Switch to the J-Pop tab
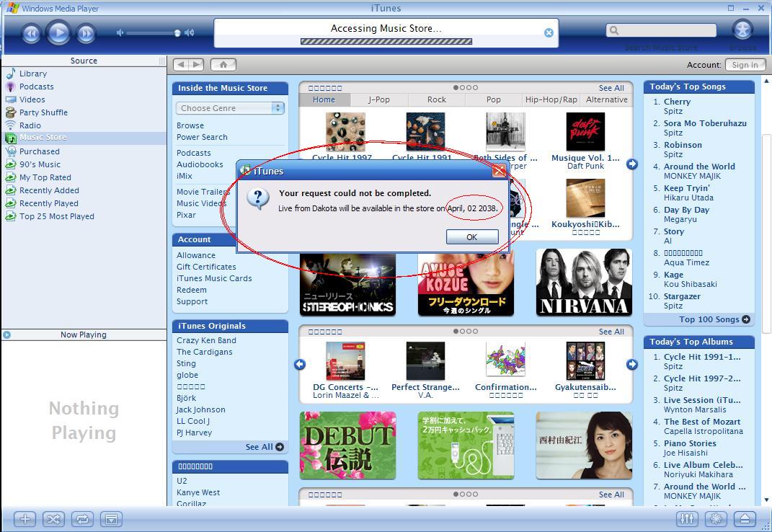Image resolution: width=772 pixels, height=532 pixels. click(378, 99)
